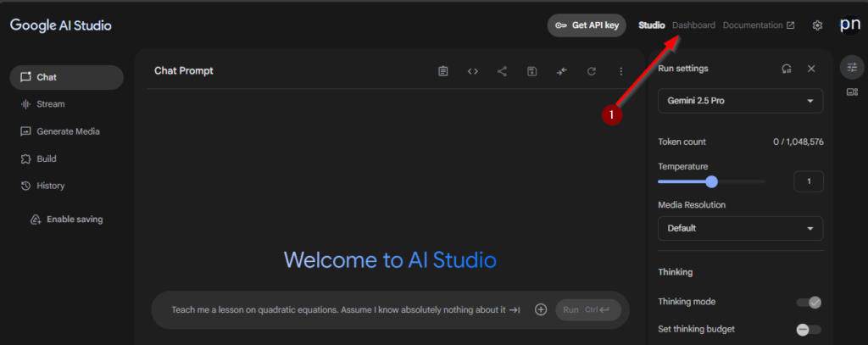
Task: Click the Welcome to AI Studio heading
Action: (x=390, y=259)
